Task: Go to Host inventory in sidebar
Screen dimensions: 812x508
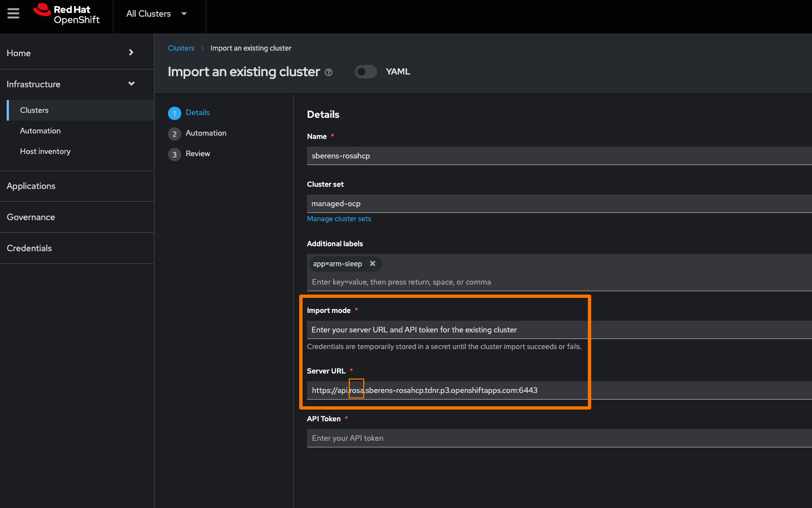Action: (x=45, y=151)
